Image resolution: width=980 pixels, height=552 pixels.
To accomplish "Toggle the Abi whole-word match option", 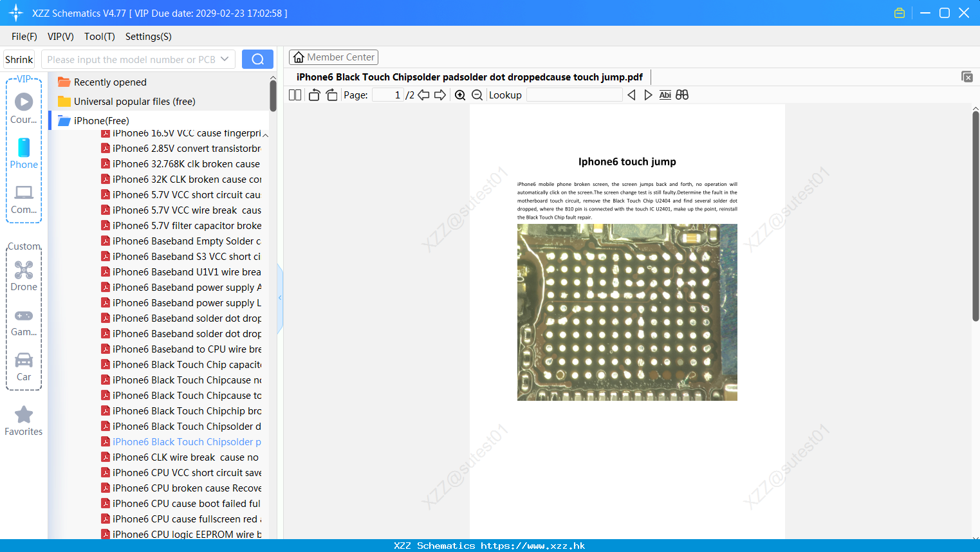I will (665, 95).
